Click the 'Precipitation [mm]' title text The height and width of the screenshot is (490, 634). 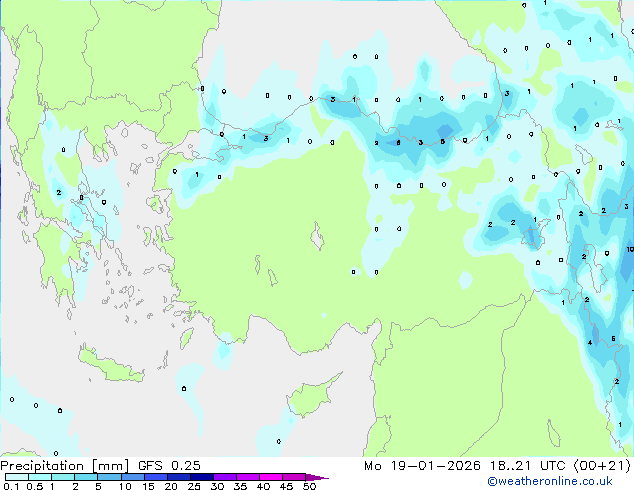65,466
